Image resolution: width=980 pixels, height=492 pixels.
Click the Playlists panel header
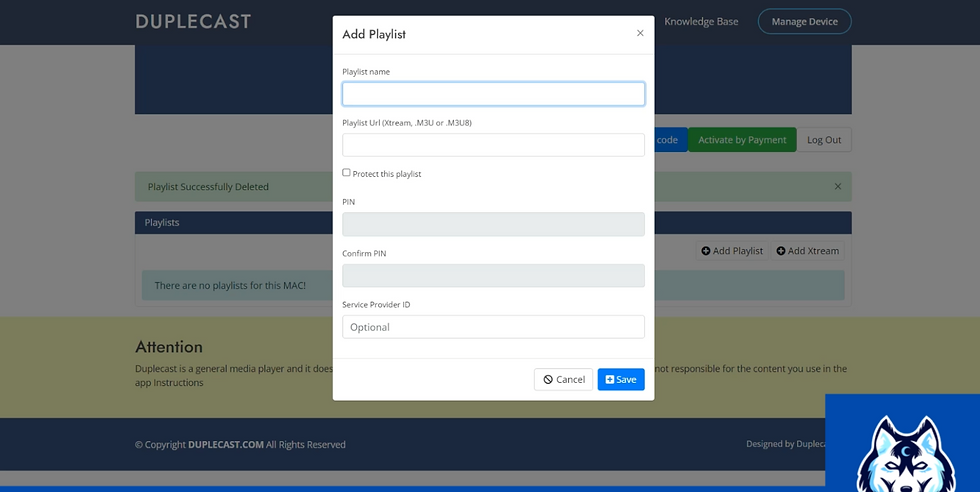[493, 223]
